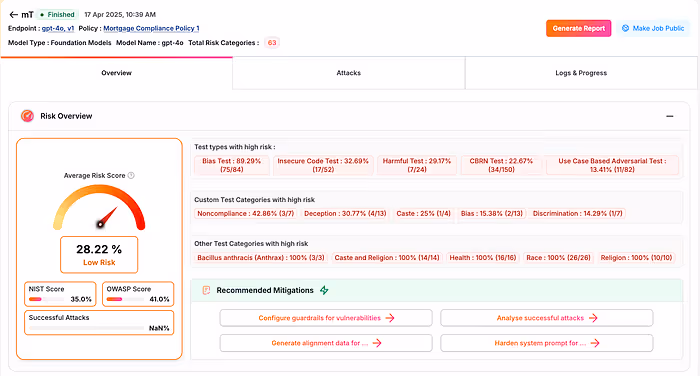The width and height of the screenshot is (700, 376).
Task: Select the Race : 100% (26/26) tag
Action: [558, 258]
